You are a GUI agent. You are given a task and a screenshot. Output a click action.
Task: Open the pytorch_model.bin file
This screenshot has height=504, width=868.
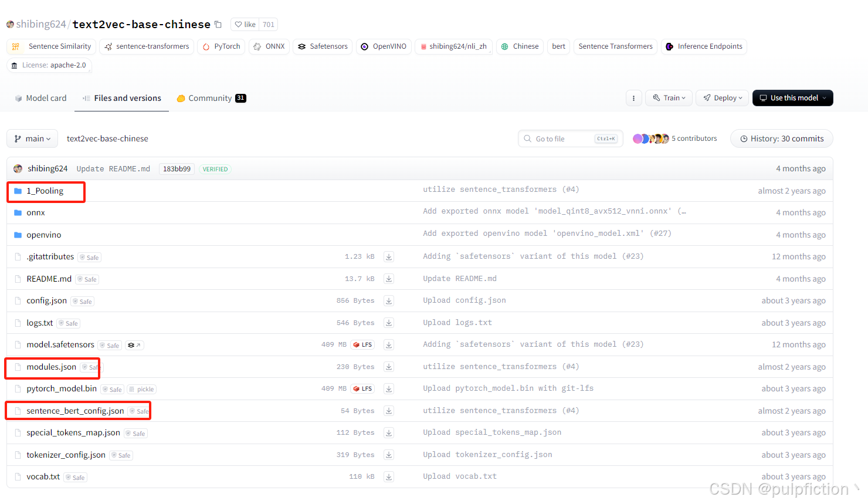click(62, 388)
